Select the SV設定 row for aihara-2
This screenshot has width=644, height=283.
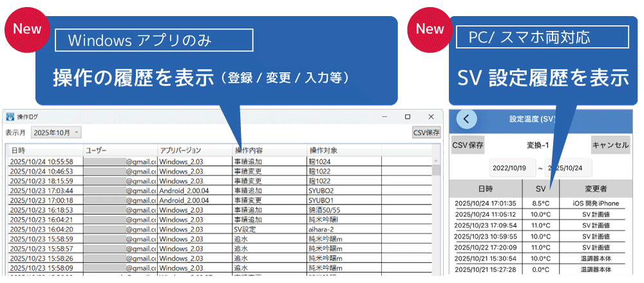219,229
